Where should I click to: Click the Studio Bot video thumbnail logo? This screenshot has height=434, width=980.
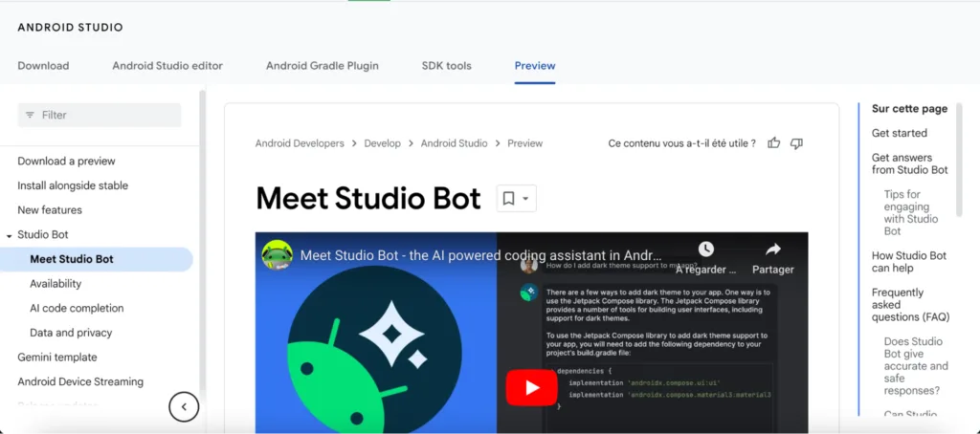click(x=374, y=350)
